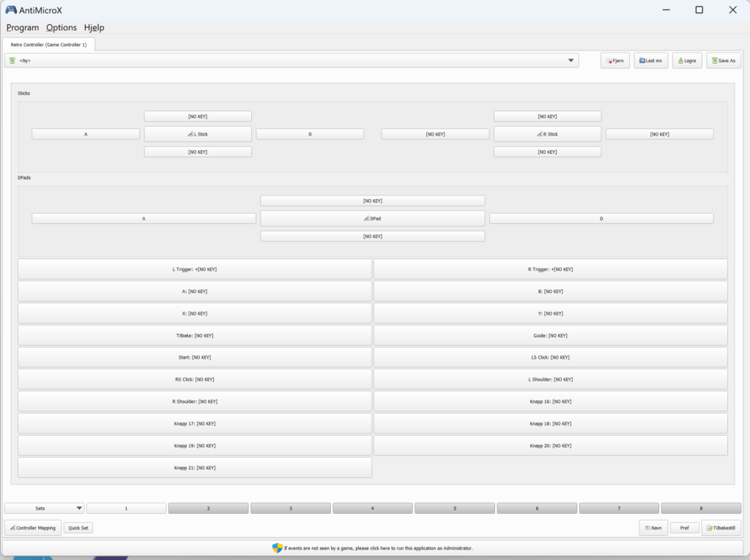Click the R Shoulder: [NO KEY] button

(x=195, y=402)
